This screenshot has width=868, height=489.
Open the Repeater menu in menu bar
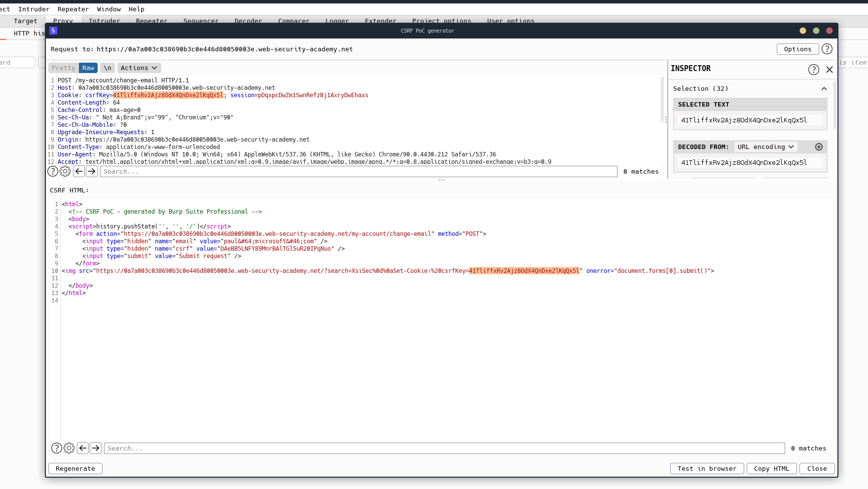tap(73, 9)
